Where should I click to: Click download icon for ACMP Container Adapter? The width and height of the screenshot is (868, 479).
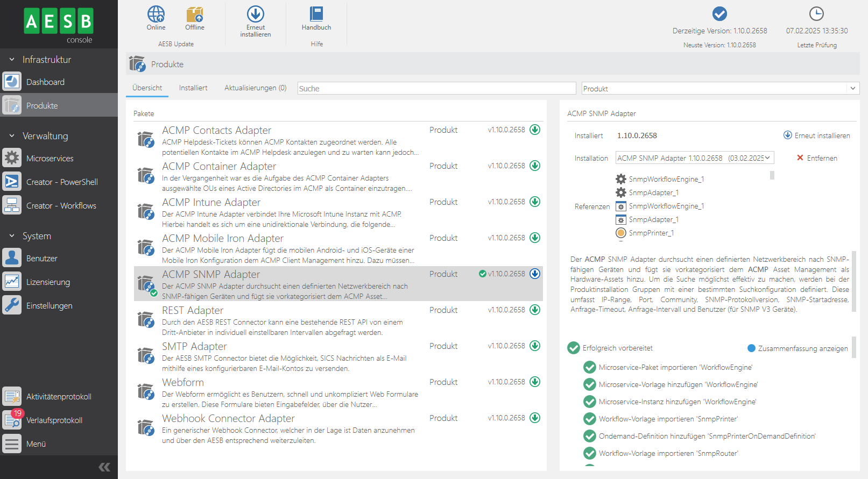(x=535, y=166)
